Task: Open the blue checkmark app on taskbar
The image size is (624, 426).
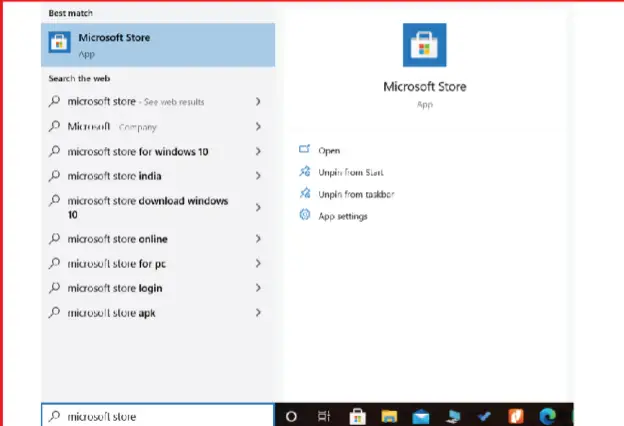Action: point(484,416)
